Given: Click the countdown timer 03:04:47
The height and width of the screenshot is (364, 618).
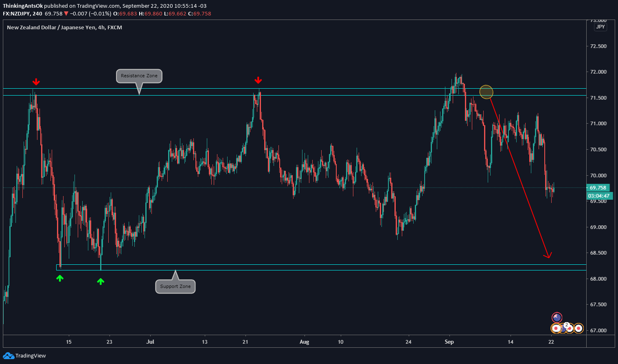Looking at the screenshot, I should point(599,196).
